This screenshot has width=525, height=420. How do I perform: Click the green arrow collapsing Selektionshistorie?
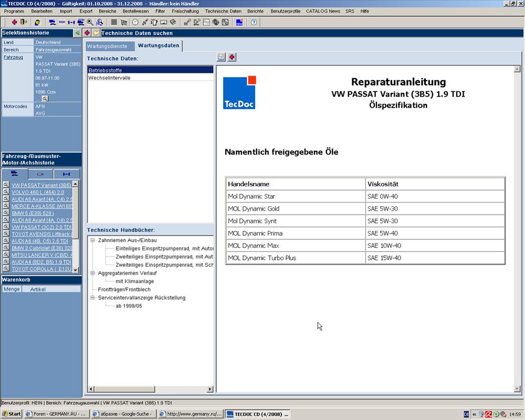77,33
